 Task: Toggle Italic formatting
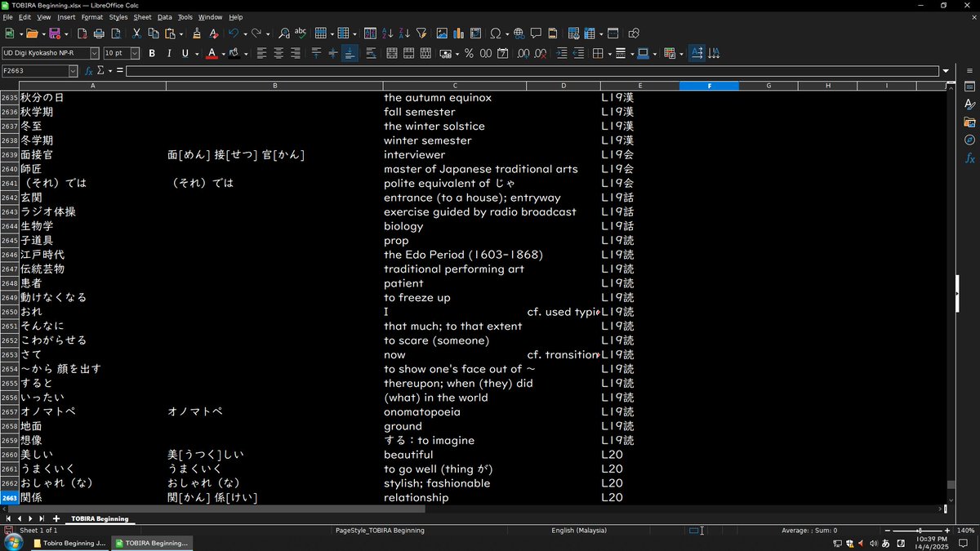[169, 53]
